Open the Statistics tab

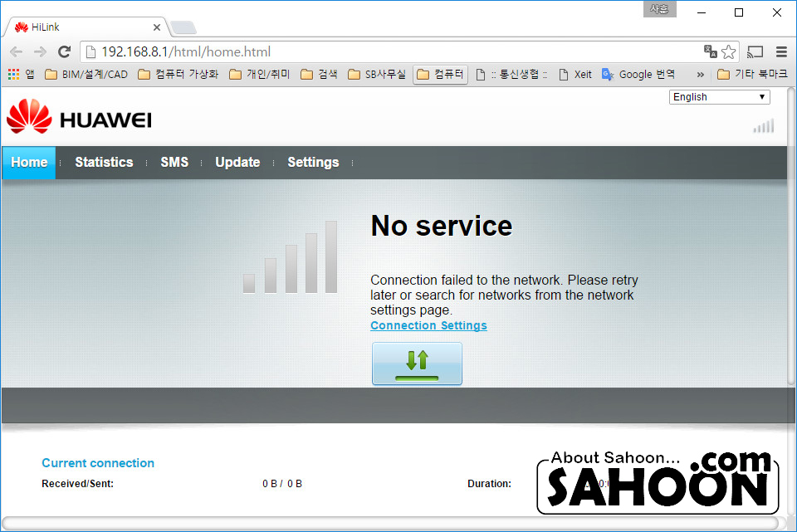click(x=105, y=162)
